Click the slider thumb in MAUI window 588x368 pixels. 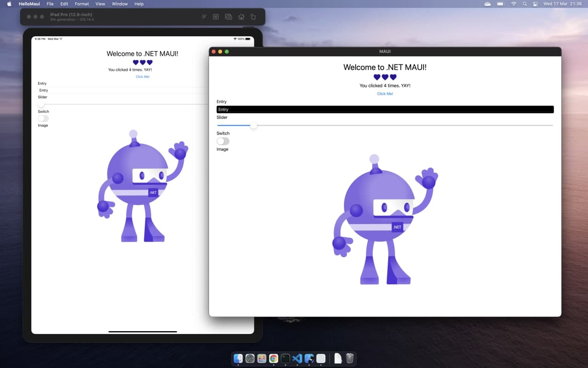click(x=254, y=125)
